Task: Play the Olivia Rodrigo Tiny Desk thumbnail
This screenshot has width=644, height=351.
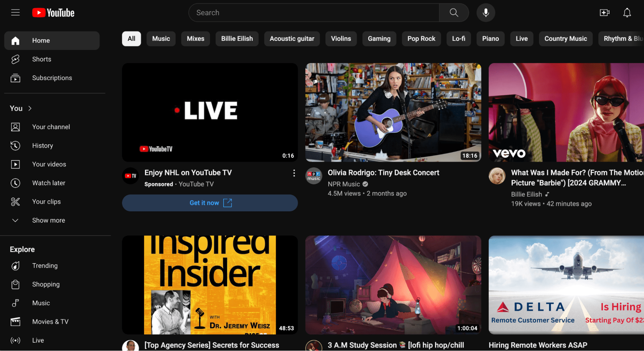Action: [x=393, y=112]
